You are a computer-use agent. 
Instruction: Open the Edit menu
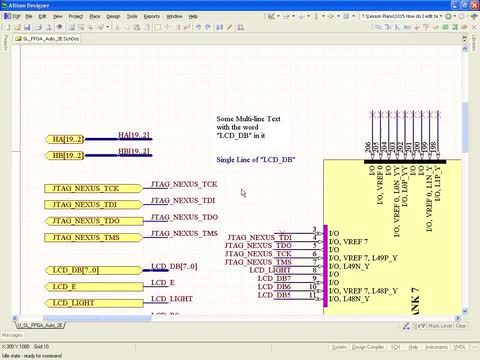(42, 16)
